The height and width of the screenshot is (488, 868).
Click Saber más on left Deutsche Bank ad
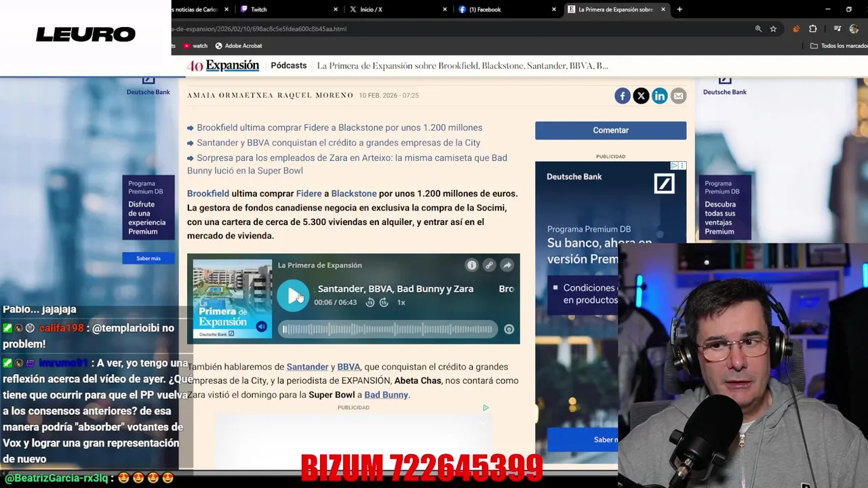tap(149, 258)
